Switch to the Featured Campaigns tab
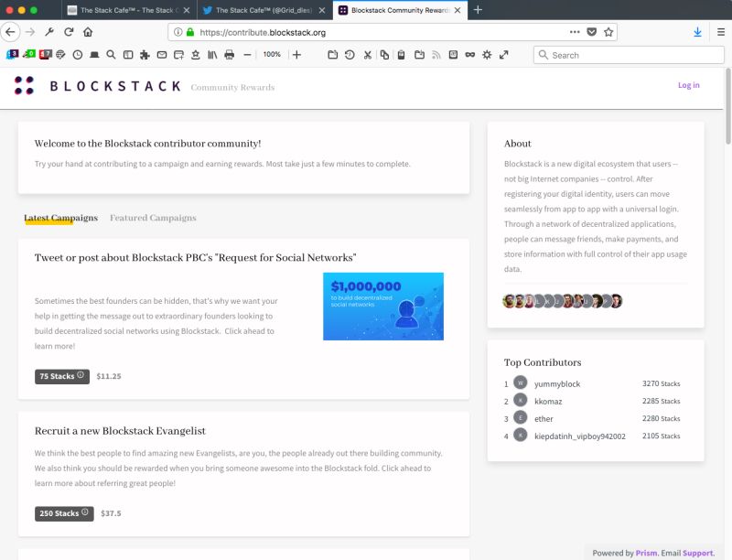Viewport: 732px width, 560px height. [x=151, y=217]
